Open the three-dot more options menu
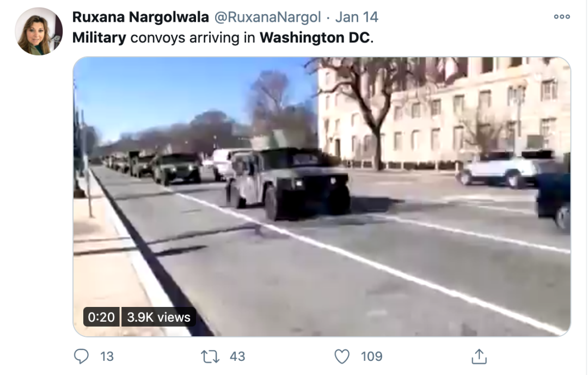 point(562,17)
